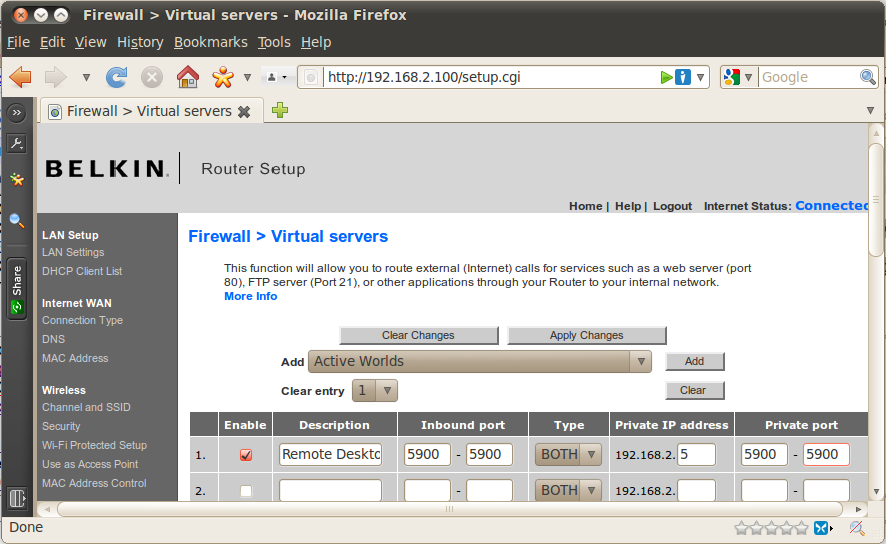Image resolution: width=886 pixels, height=544 pixels.
Task: Focus the Google search field
Action: click(808, 77)
